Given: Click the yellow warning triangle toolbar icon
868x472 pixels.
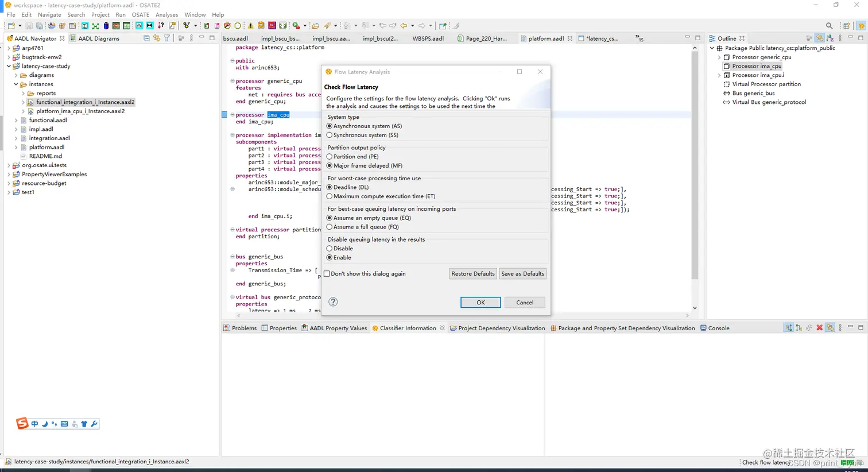Looking at the screenshot, I should (x=250, y=26).
